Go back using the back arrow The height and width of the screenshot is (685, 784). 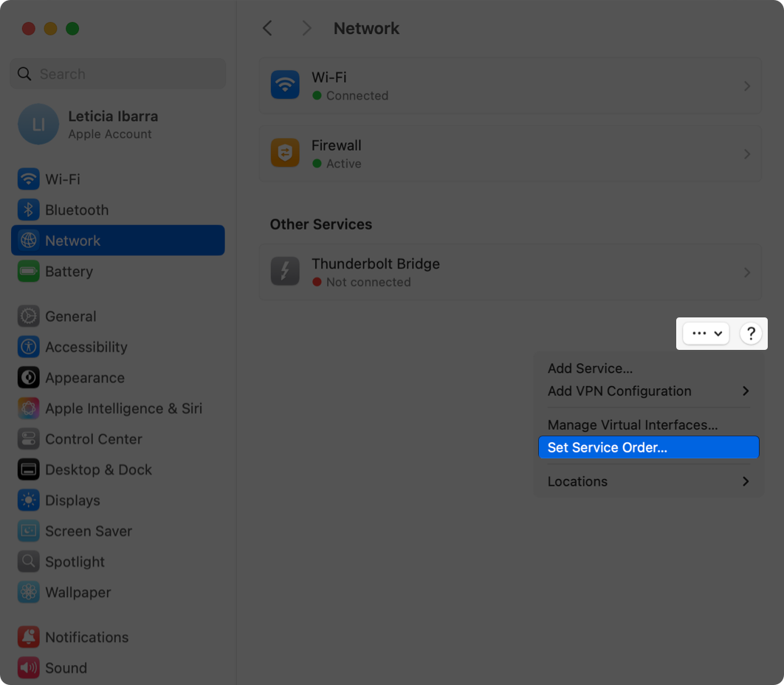pos(267,28)
